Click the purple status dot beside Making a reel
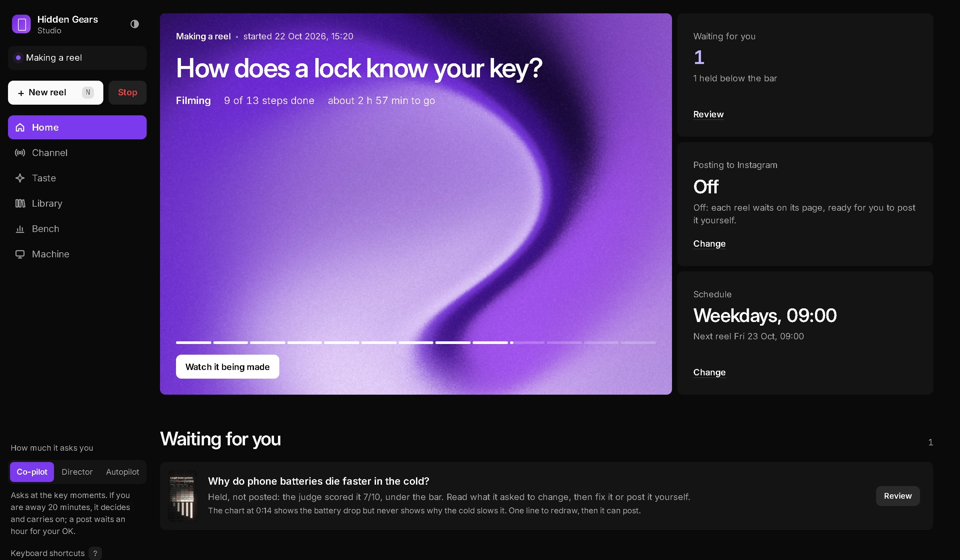960x560 pixels. pyautogui.click(x=18, y=58)
